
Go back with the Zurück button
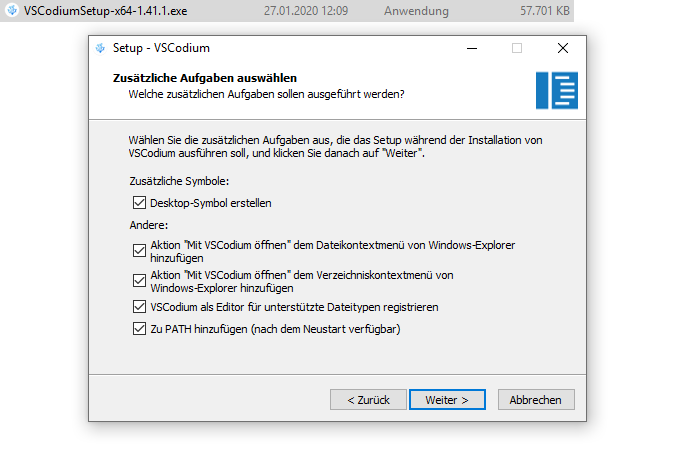point(368,399)
